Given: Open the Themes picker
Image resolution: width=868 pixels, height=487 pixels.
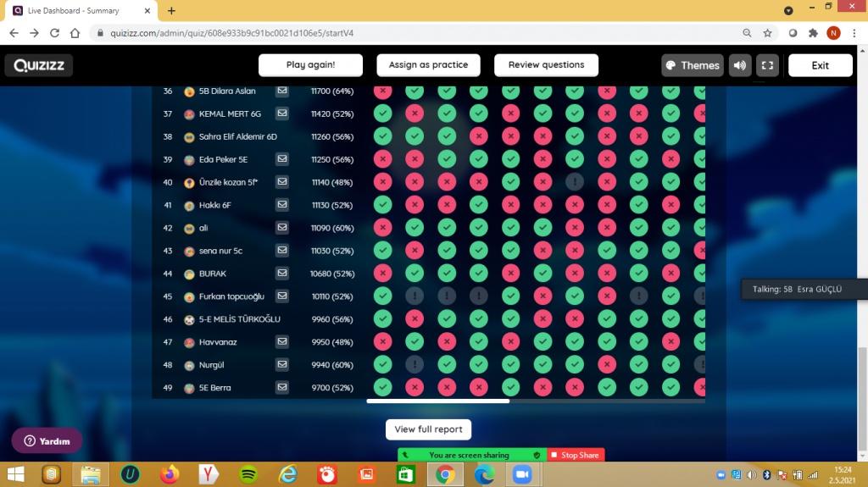Looking at the screenshot, I should [x=692, y=65].
